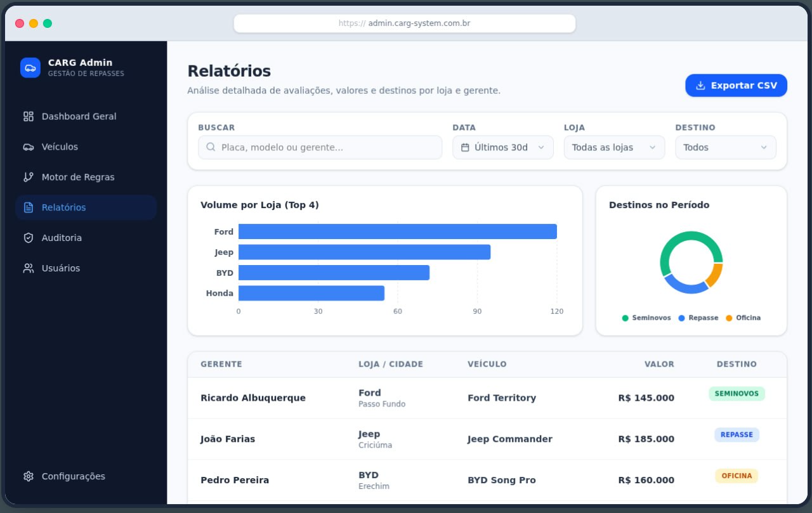Click the Dashboard Geral grid icon
812x513 pixels.
pyautogui.click(x=28, y=117)
